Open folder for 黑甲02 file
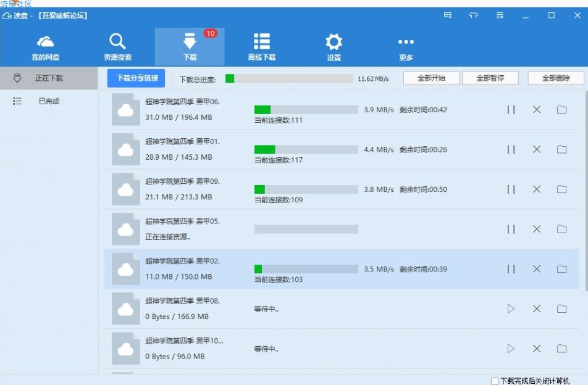588x385 pixels. tap(562, 269)
